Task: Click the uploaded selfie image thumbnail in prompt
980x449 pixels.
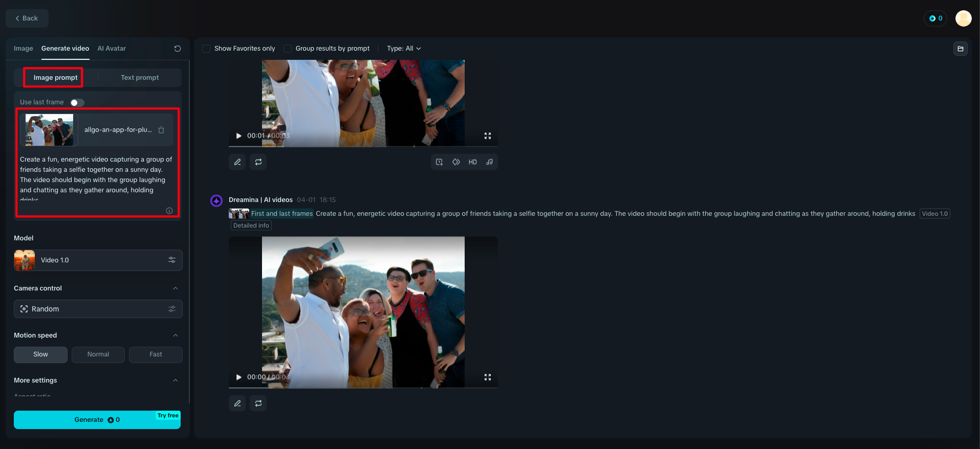Action: (x=49, y=130)
